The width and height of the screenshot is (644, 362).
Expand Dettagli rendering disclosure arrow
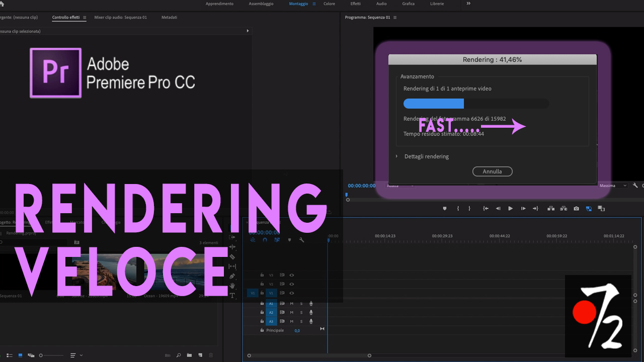point(396,156)
